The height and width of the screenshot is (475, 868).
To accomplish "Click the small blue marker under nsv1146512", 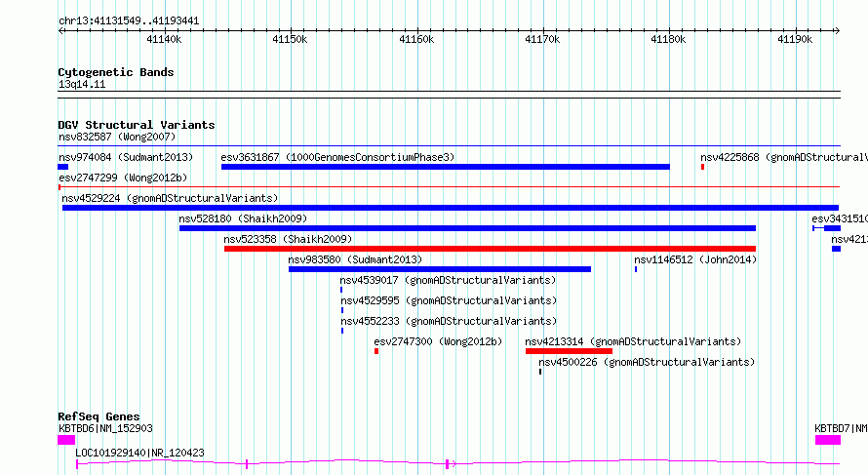I will pyautogui.click(x=636, y=269).
